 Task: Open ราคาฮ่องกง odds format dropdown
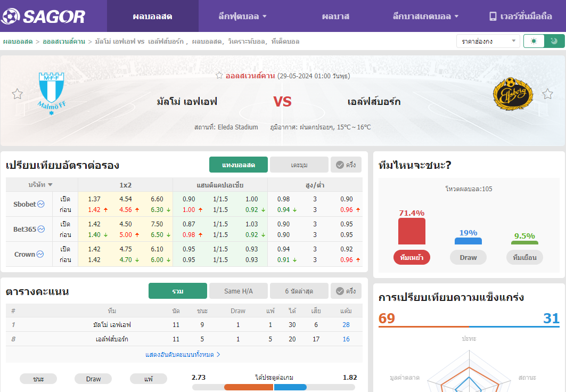coord(488,41)
